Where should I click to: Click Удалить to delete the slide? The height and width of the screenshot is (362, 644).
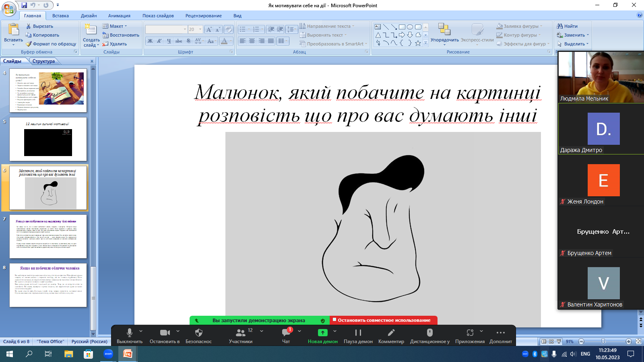(x=114, y=44)
